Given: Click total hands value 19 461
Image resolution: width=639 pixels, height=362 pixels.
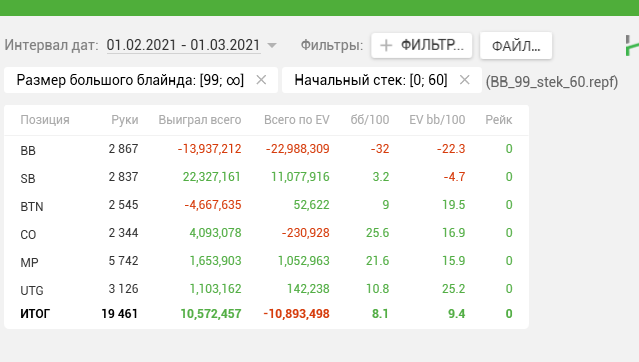Looking at the screenshot, I should click(120, 314).
